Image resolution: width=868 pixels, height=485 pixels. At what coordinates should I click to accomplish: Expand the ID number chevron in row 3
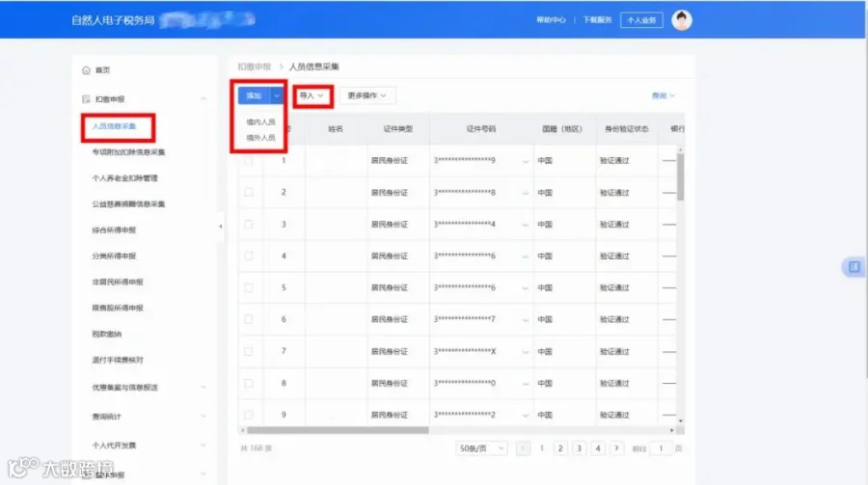pos(525,225)
